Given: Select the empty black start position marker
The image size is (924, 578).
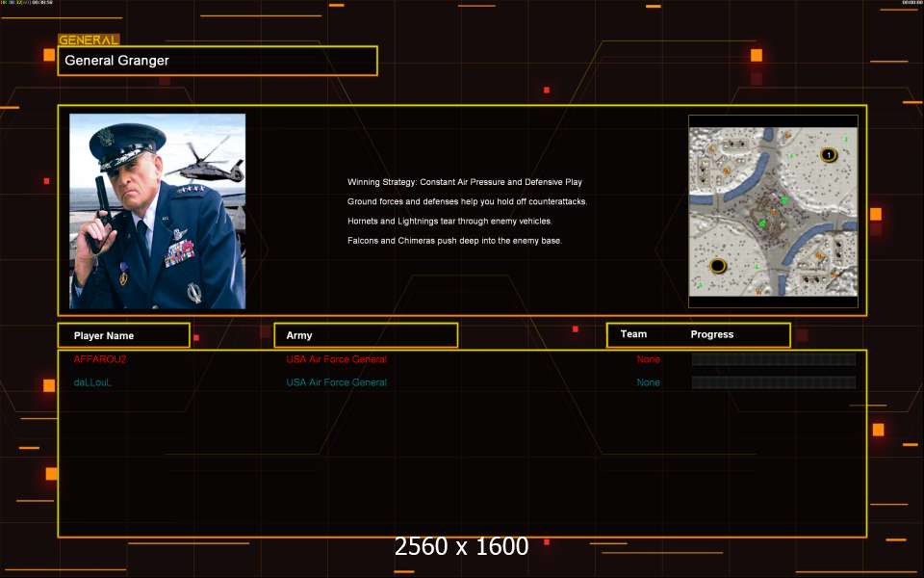Looking at the screenshot, I should [717, 266].
